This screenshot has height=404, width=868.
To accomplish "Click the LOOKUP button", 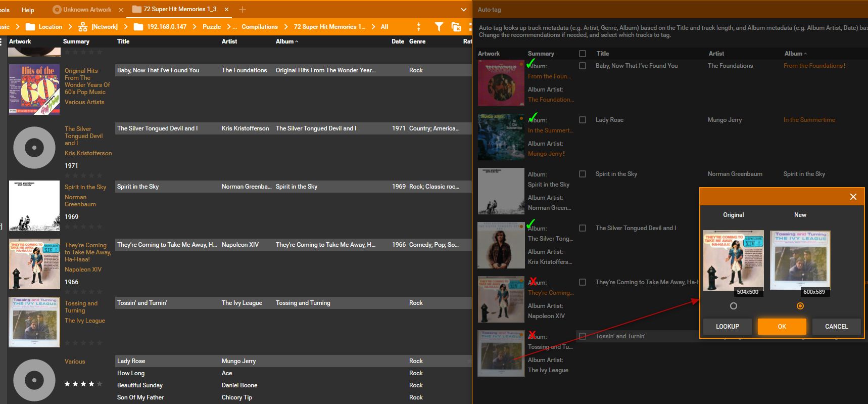I will click(727, 326).
